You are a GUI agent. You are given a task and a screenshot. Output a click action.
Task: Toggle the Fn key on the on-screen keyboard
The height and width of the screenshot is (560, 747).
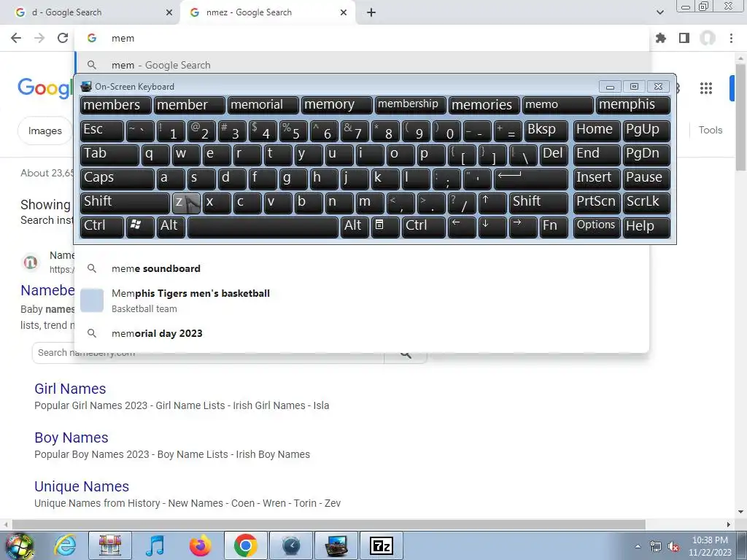[x=554, y=227]
